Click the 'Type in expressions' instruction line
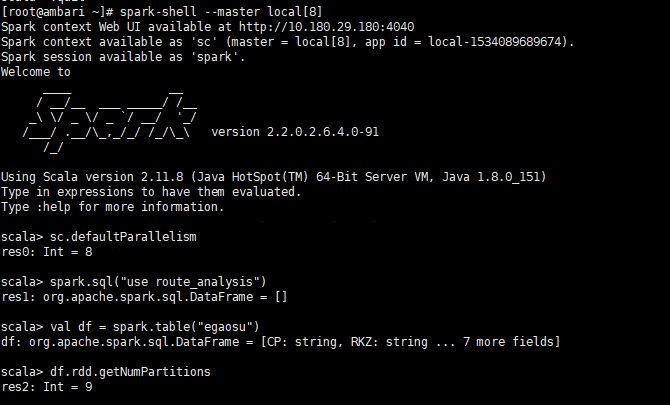Image resolution: width=670 pixels, height=405 pixels. tap(150, 192)
